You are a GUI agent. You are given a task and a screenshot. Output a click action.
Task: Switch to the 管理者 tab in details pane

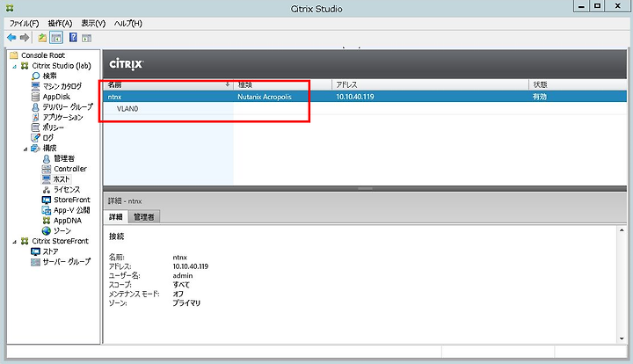click(144, 216)
